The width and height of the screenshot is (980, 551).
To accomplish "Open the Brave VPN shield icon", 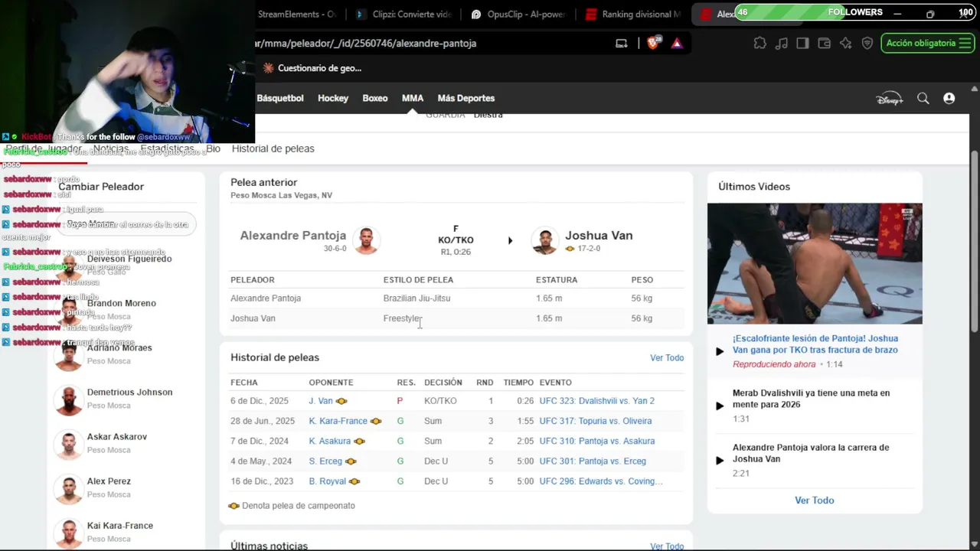I will coord(867,44).
